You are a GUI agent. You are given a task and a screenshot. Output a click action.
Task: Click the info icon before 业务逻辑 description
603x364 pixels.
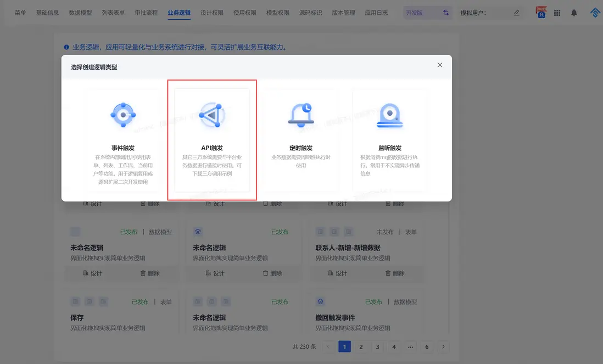[x=66, y=47]
